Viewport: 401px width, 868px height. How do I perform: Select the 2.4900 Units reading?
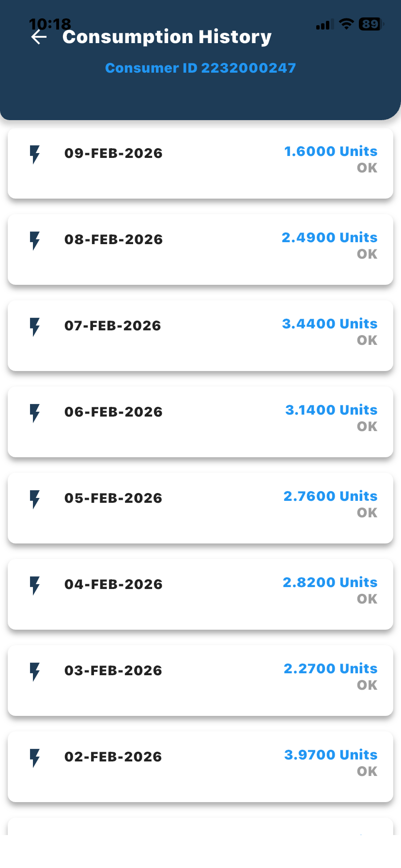329,237
